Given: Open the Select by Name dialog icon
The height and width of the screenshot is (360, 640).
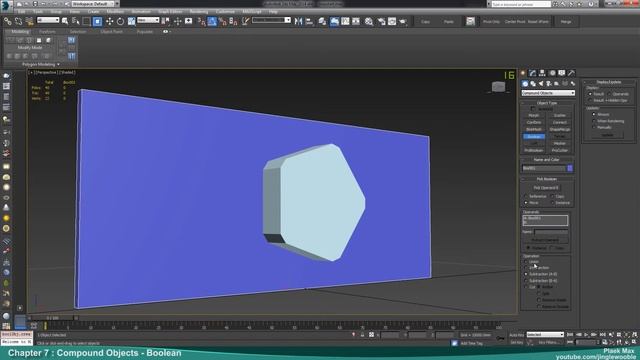Looking at the screenshot, I should 76,21.
